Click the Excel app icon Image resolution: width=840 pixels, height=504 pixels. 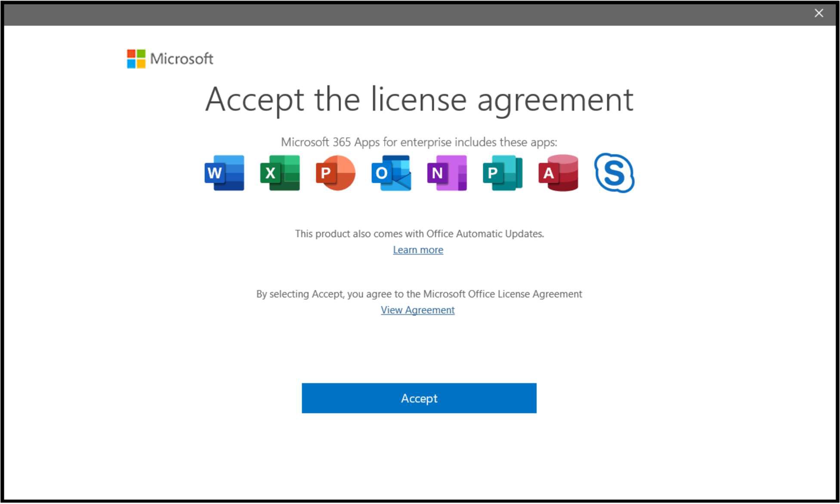pyautogui.click(x=280, y=173)
